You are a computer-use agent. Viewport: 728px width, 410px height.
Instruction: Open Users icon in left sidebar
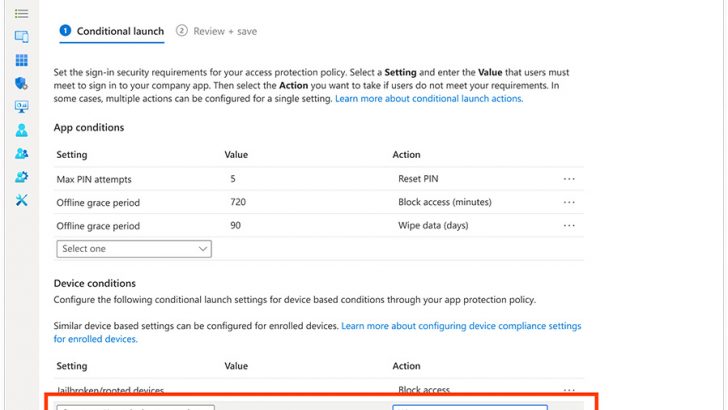[21, 131]
